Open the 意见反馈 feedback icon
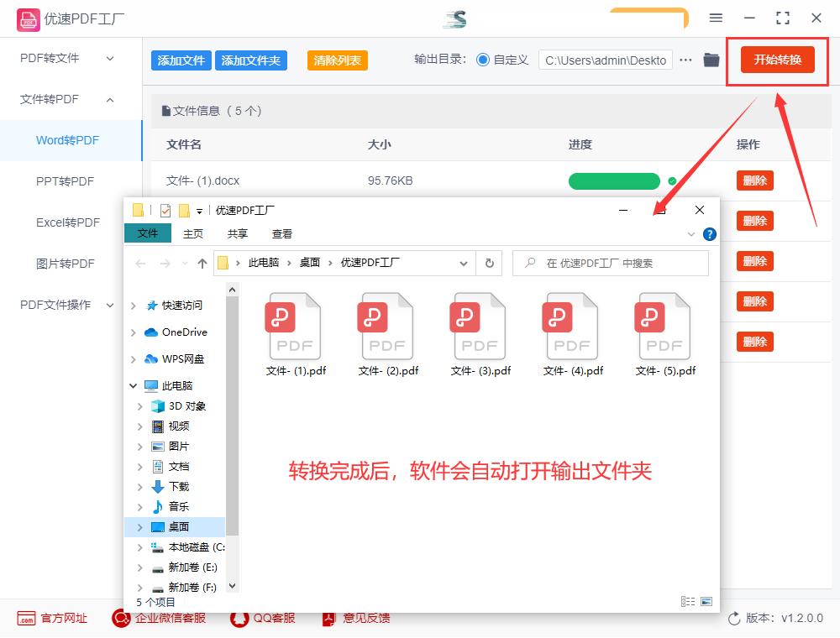840x638 pixels. click(x=327, y=619)
